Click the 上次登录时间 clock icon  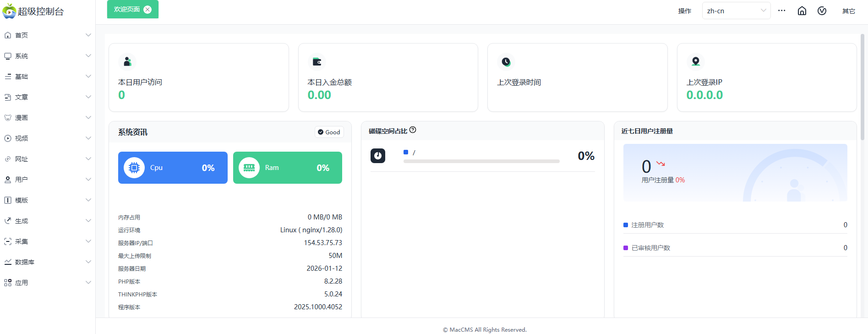click(506, 61)
